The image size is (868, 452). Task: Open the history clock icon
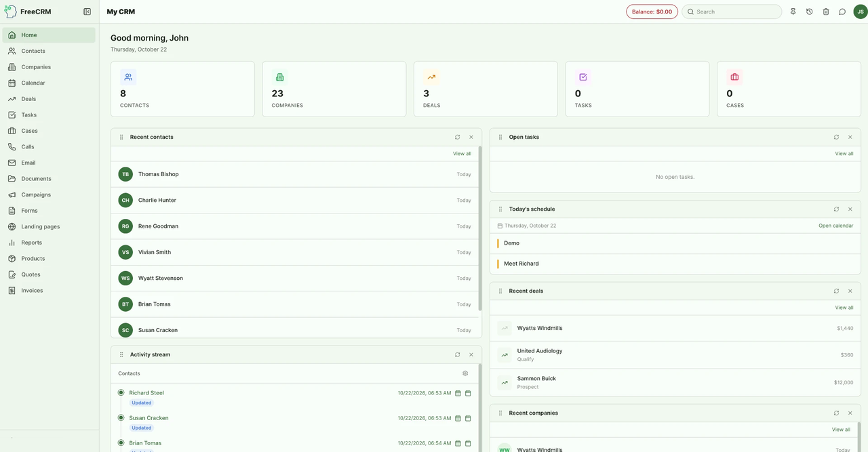pos(809,12)
